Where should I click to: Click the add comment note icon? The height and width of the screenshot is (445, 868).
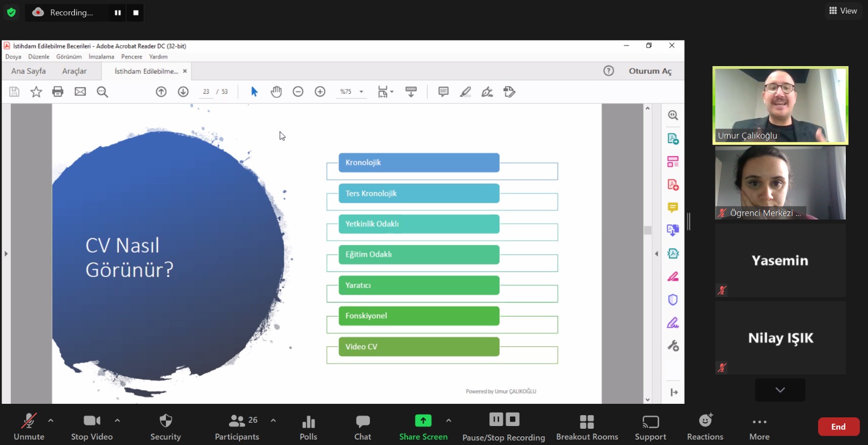(x=443, y=92)
